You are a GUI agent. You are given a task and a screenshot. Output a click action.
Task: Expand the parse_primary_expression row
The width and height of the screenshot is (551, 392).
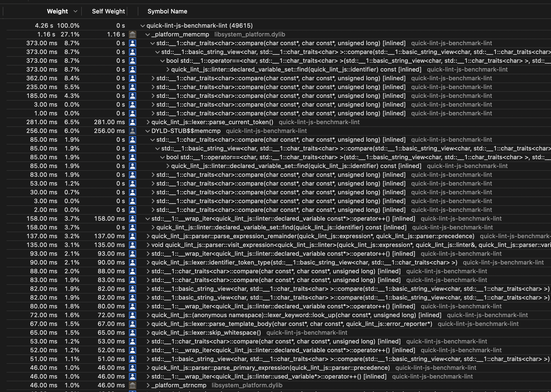click(148, 368)
